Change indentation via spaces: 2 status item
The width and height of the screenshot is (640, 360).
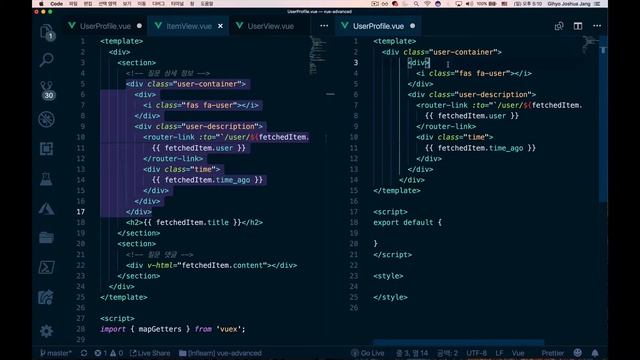coord(447,353)
